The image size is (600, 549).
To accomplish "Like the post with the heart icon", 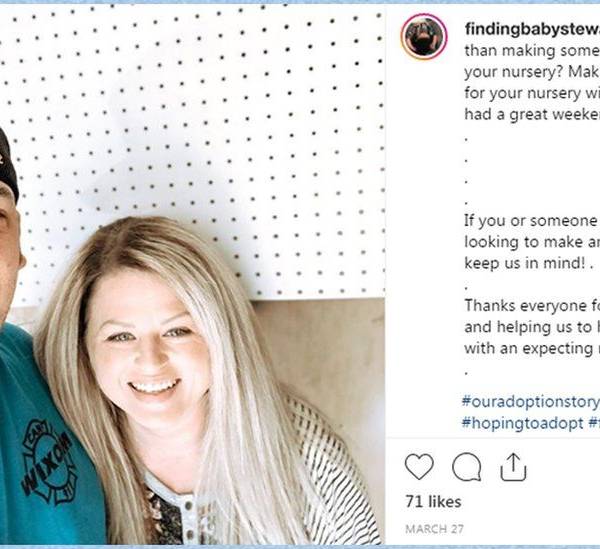I will (x=419, y=466).
